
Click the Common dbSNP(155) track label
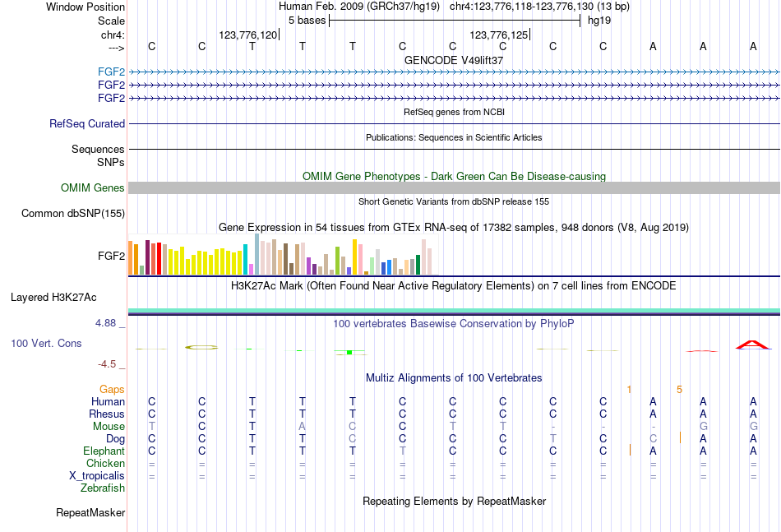[72, 213]
